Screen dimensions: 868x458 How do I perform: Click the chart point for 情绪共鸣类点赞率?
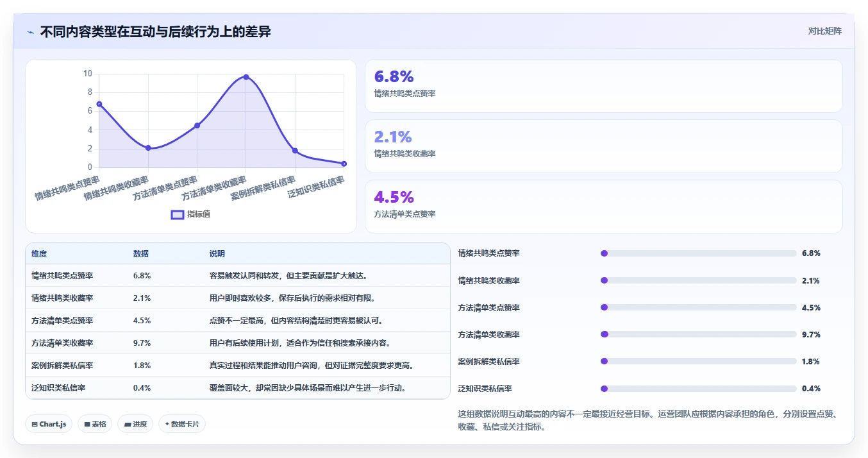(x=99, y=104)
